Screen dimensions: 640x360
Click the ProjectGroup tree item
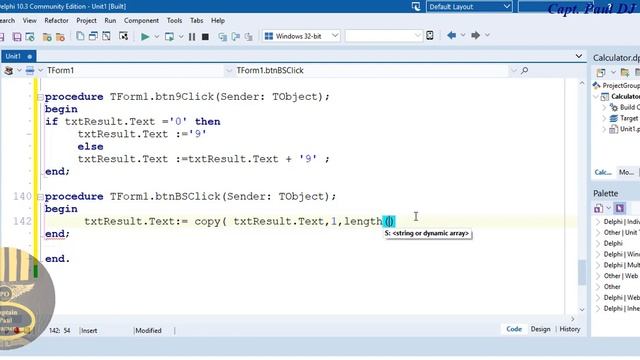(x=616, y=86)
